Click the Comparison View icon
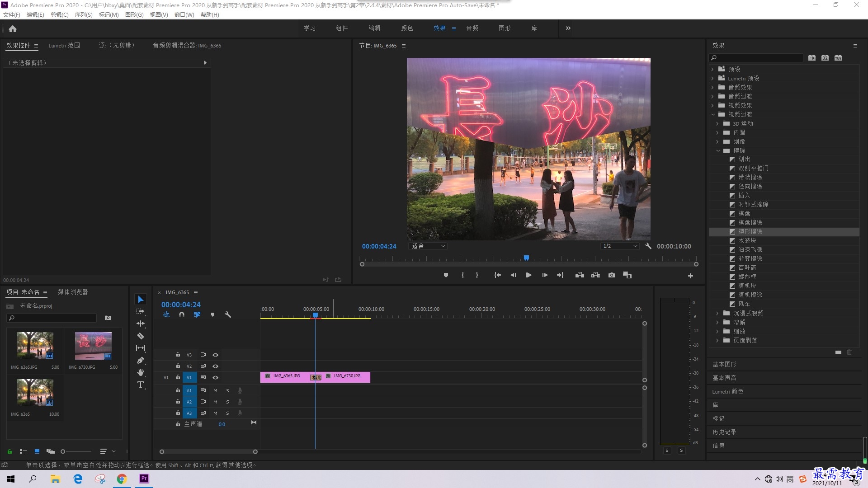Image resolution: width=868 pixels, height=488 pixels. [x=627, y=275]
